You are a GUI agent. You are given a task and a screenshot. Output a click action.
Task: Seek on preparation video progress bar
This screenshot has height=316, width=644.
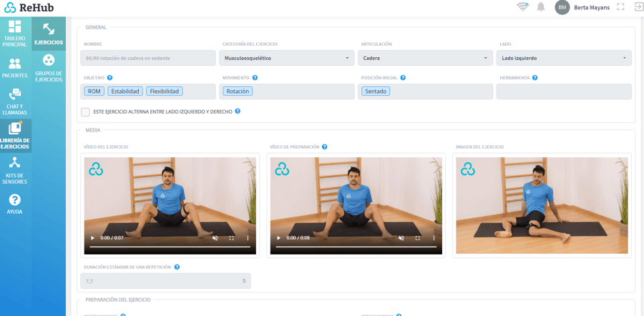[356, 247]
